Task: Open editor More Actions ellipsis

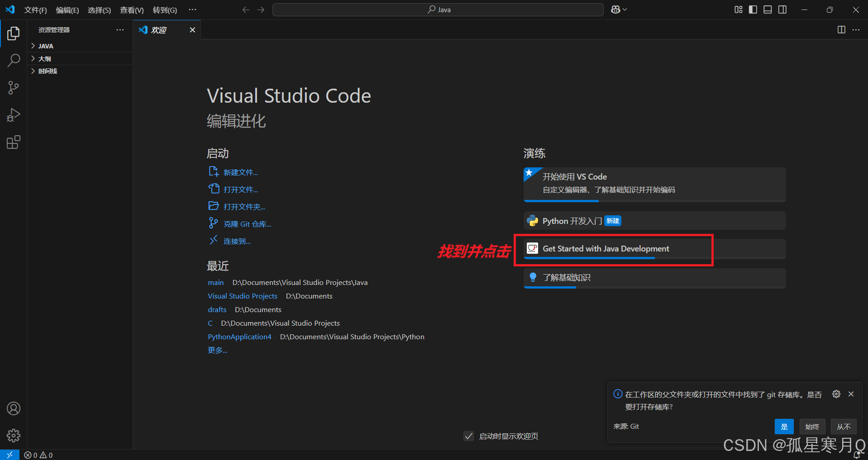Action: pos(856,30)
